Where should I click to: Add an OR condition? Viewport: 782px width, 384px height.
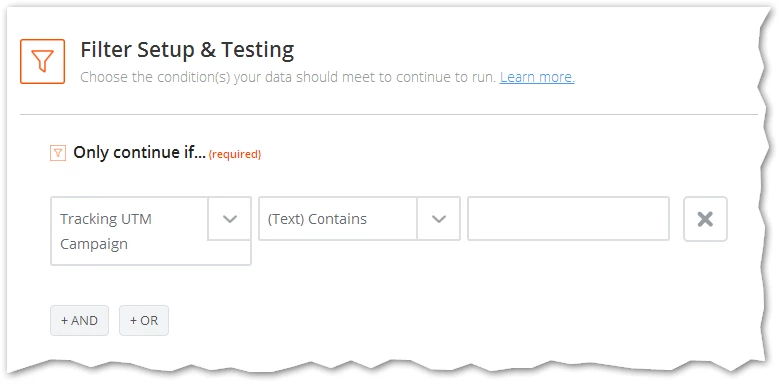144,320
